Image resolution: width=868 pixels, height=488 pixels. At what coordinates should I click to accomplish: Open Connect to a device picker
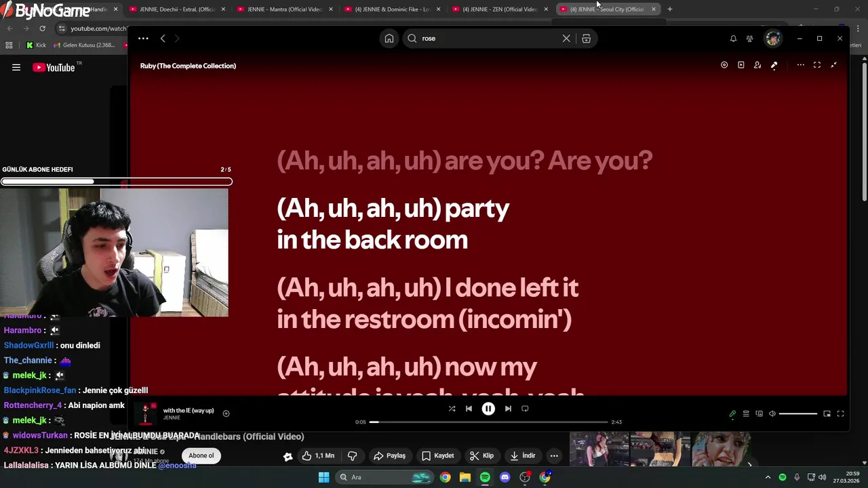click(x=759, y=413)
